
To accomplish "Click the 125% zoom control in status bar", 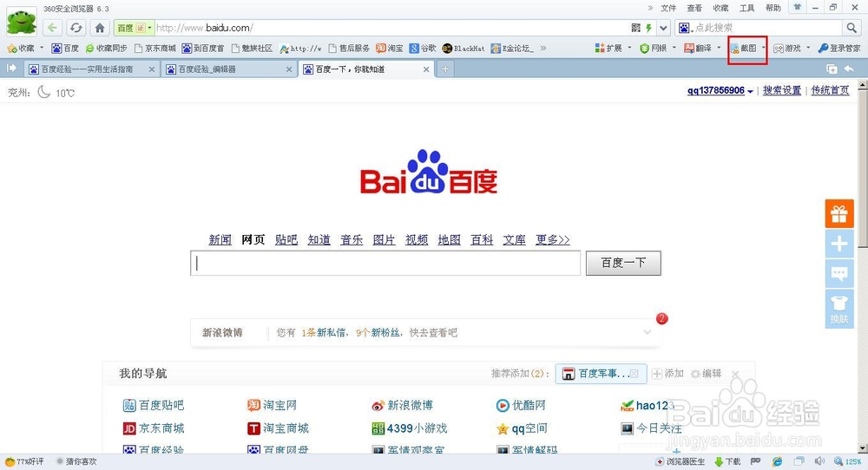I will (848, 461).
